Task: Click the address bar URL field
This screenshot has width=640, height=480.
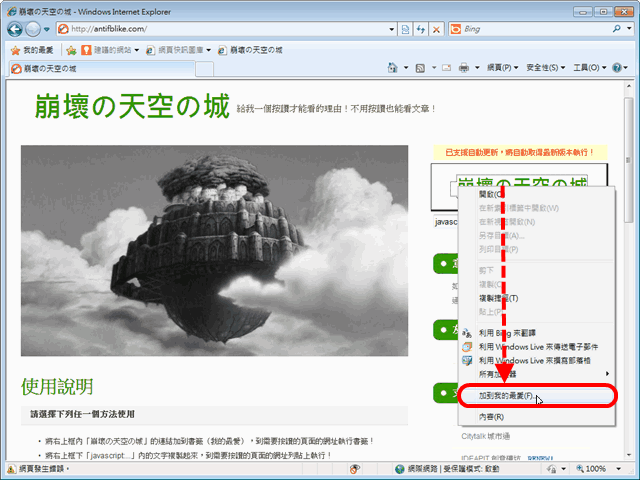Action: coord(229,29)
